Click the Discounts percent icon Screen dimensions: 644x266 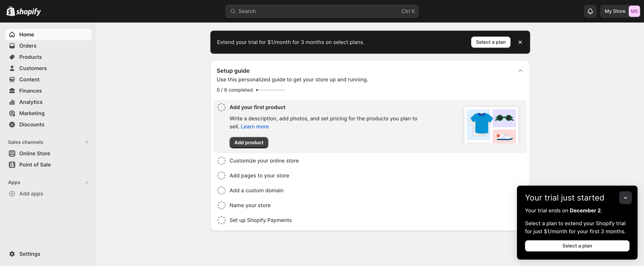click(12, 125)
